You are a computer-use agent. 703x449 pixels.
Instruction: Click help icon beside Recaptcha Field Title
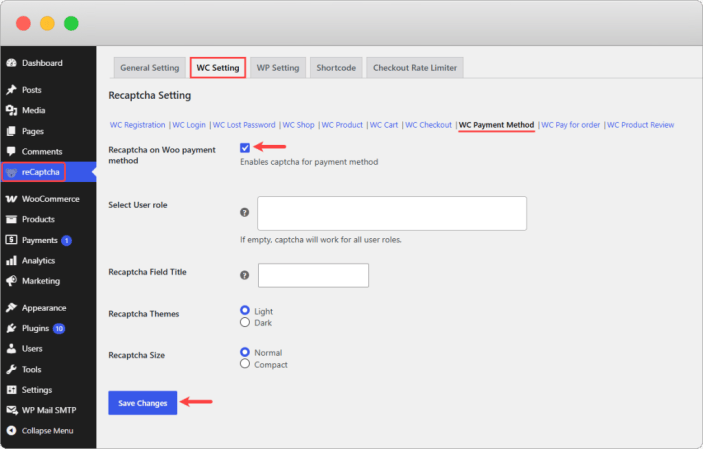pyautogui.click(x=244, y=275)
